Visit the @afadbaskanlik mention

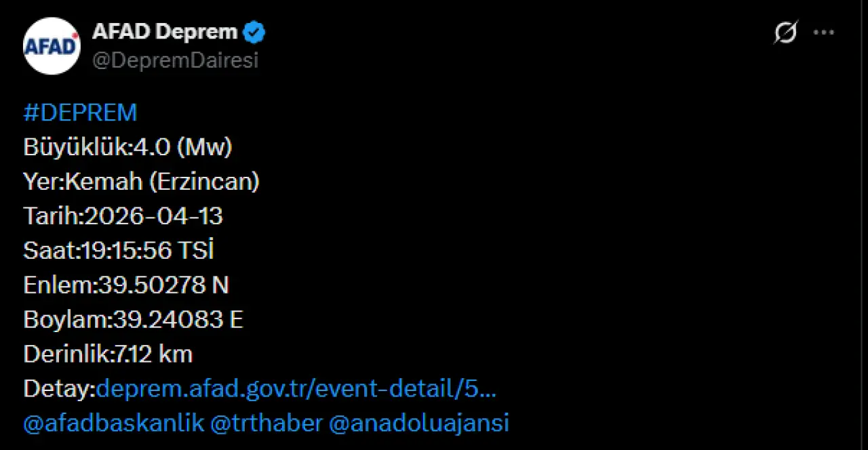113,424
